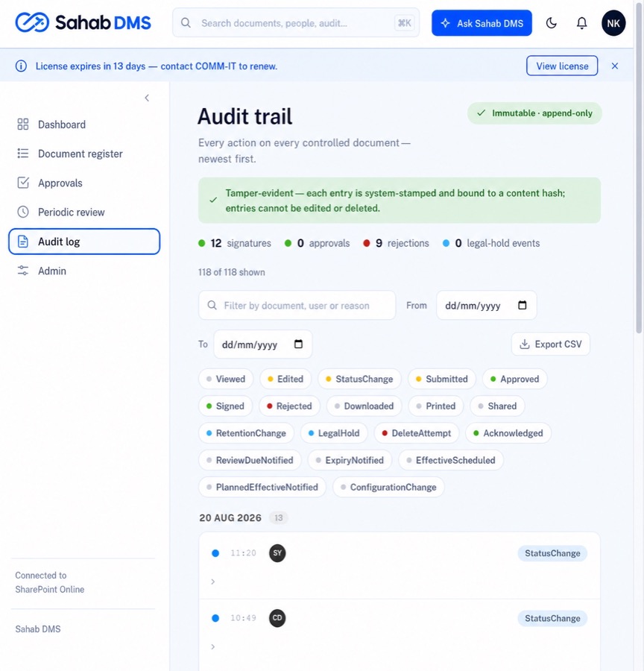
Task: Toggle the Acknowledged filter chip
Action: point(508,433)
